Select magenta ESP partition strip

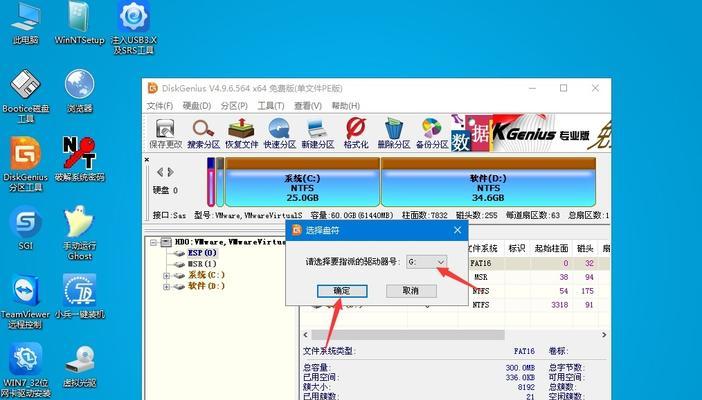pos(211,182)
